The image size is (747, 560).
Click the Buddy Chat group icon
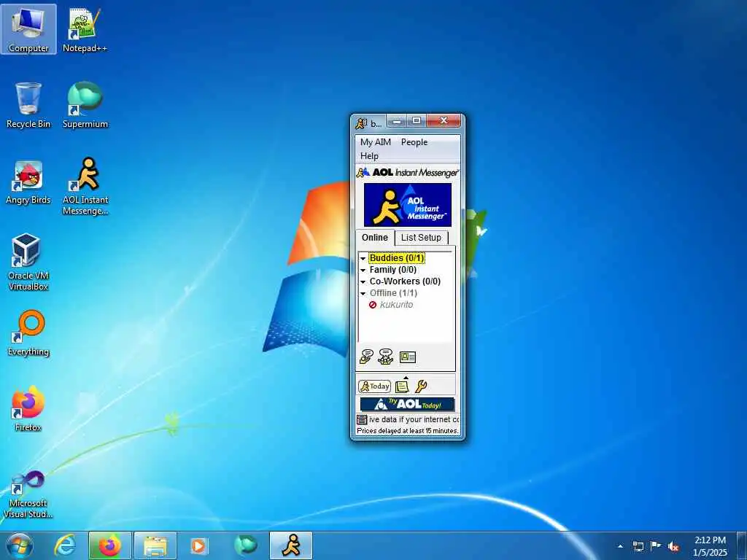coord(385,357)
